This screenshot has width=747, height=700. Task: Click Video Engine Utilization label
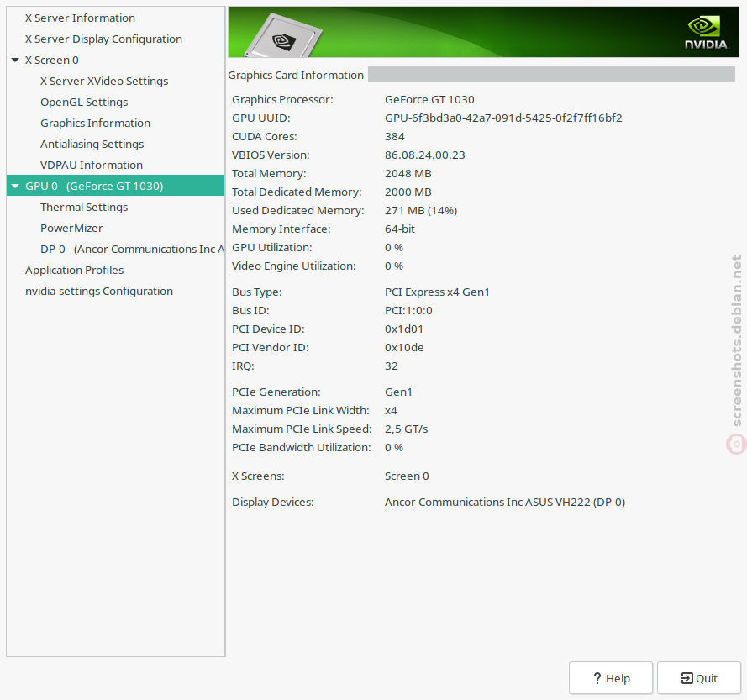coord(294,266)
